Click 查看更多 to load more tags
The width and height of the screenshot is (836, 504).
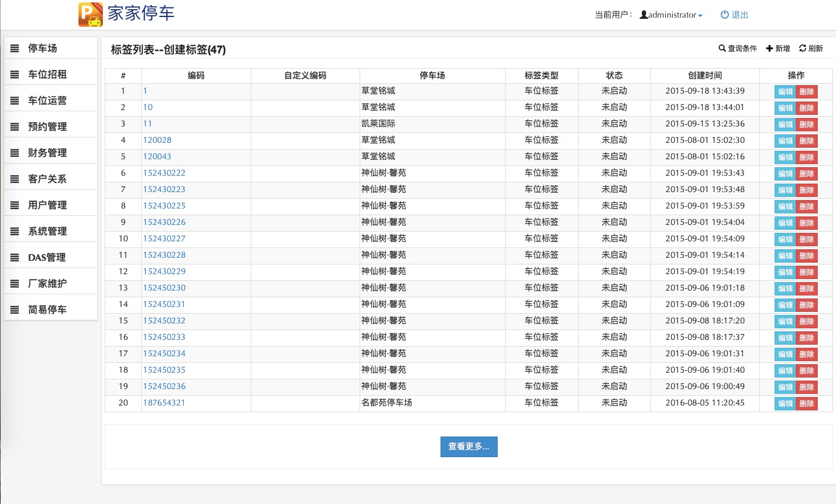469,446
